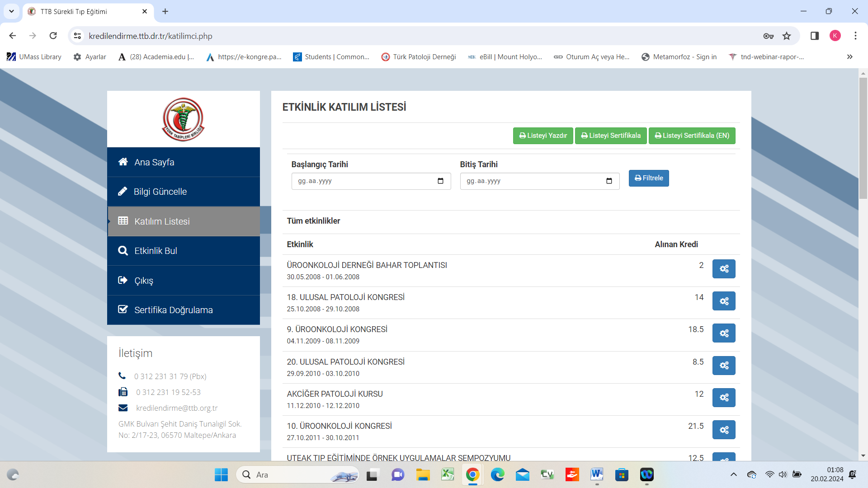Open the calendar picker in Bitiş Tarihi
The image size is (868, 488).
pyautogui.click(x=609, y=181)
